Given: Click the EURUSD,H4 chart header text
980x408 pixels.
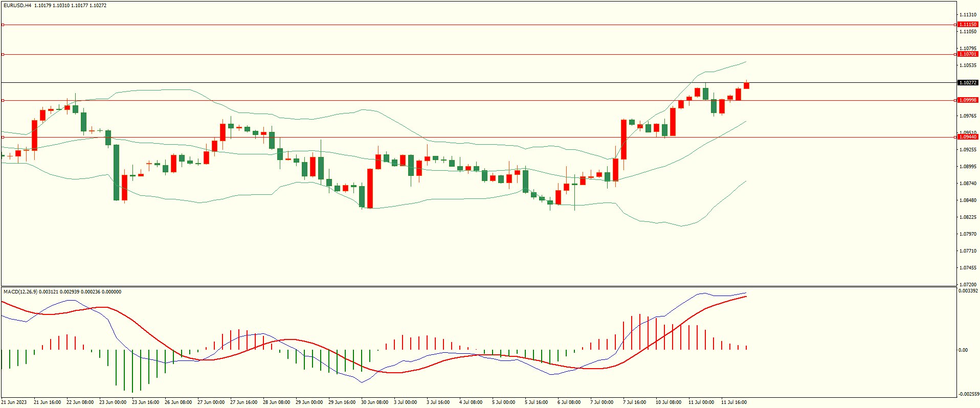Looking at the screenshot, I should pos(55,6).
